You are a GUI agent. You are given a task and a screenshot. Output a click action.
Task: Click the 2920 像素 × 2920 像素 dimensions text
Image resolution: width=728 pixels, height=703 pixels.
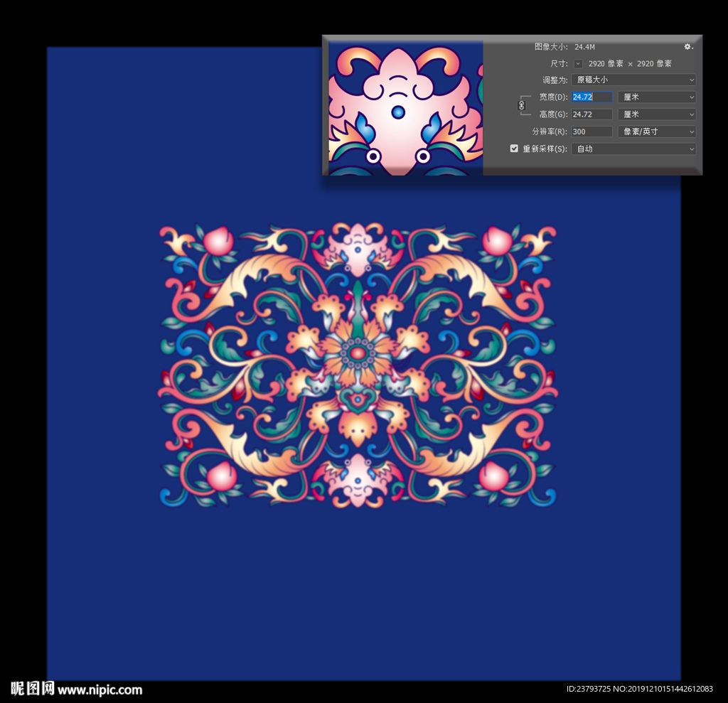(x=630, y=63)
